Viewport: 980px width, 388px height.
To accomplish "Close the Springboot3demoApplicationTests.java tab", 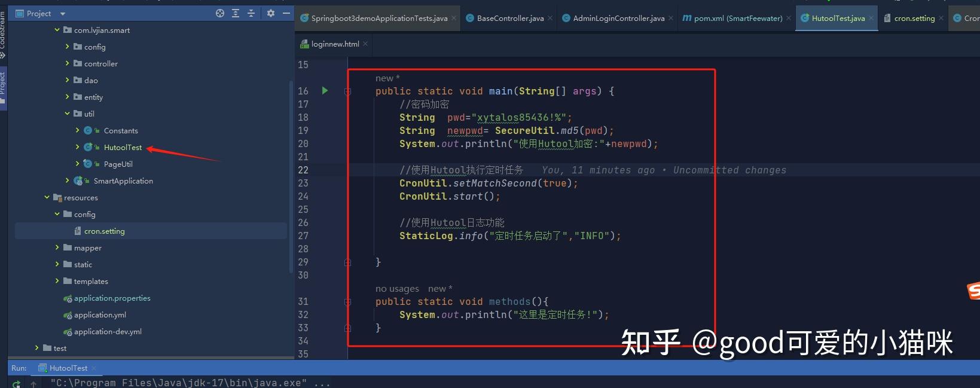I will tap(454, 19).
